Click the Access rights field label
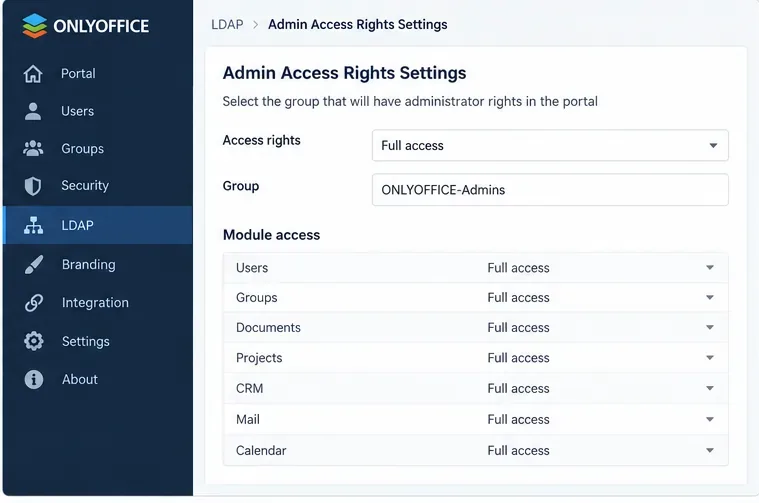 coord(261,140)
